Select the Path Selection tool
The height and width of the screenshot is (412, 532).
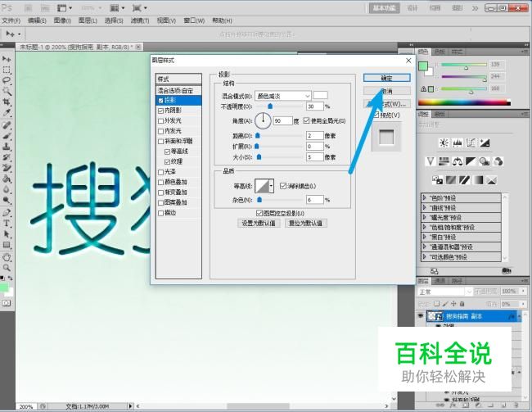[7, 234]
